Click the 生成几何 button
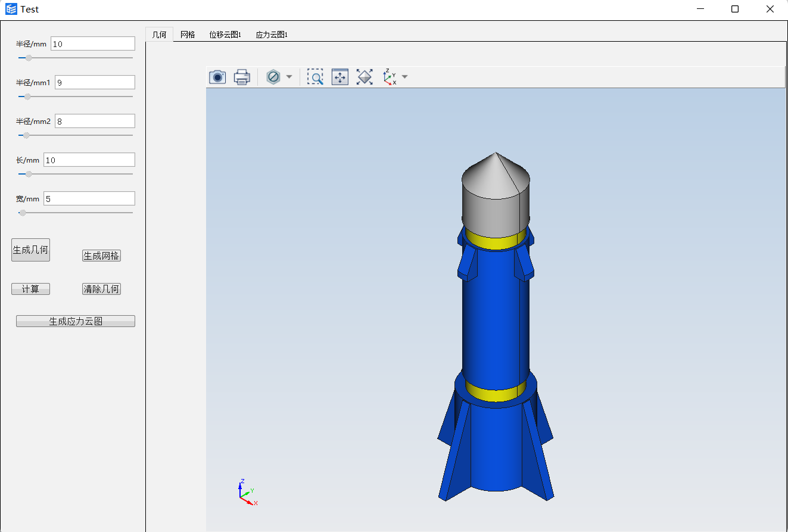The height and width of the screenshot is (532, 788). 30,250
